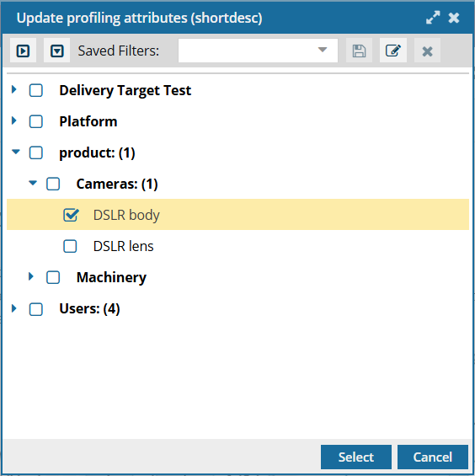Tick the Platform checkbox

36,121
